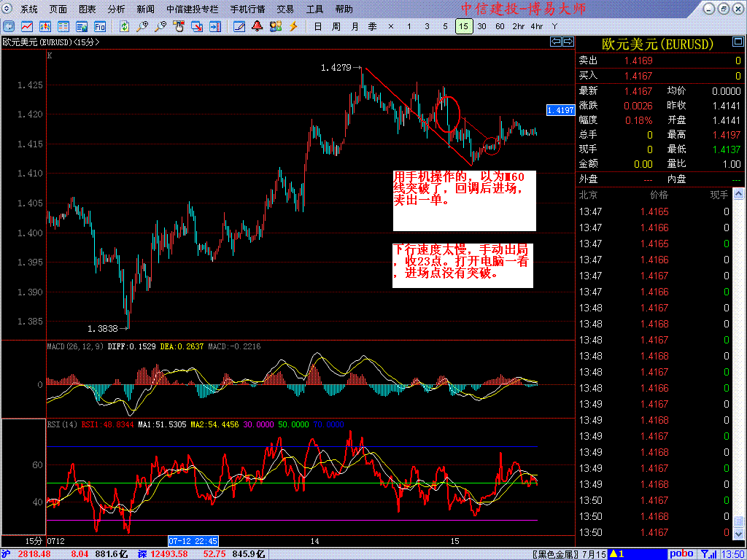The height and width of the screenshot is (560, 747).
Task: Click the 最低 value 1.4137
Action: (x=727, y=149)
